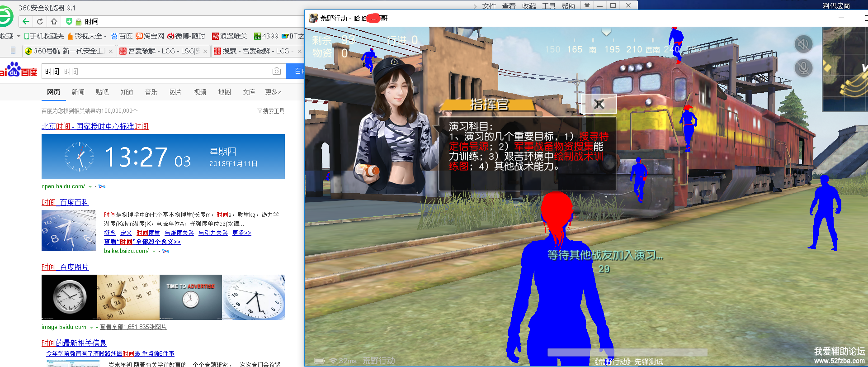Open the 浪漫唯美 bookmark
The height and width of the screenshot is (367, 868).
(230, 36)
